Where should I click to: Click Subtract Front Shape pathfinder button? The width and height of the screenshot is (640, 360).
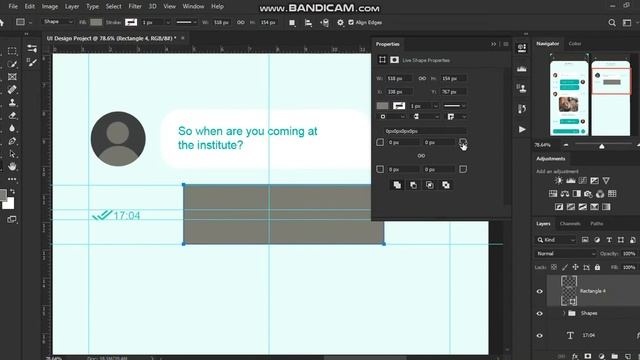click(413, 185)
